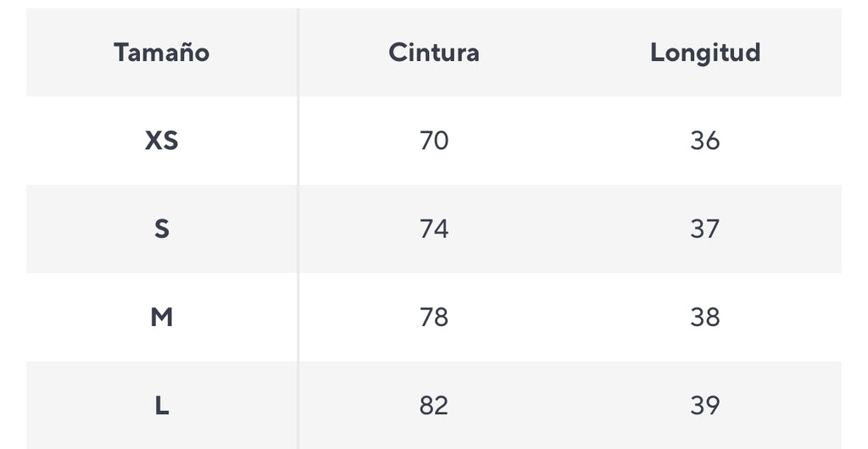The height and width of the screenshot is (449, 868).
Task: Click the Cintura value 70
Action: (x=433, y=141)
